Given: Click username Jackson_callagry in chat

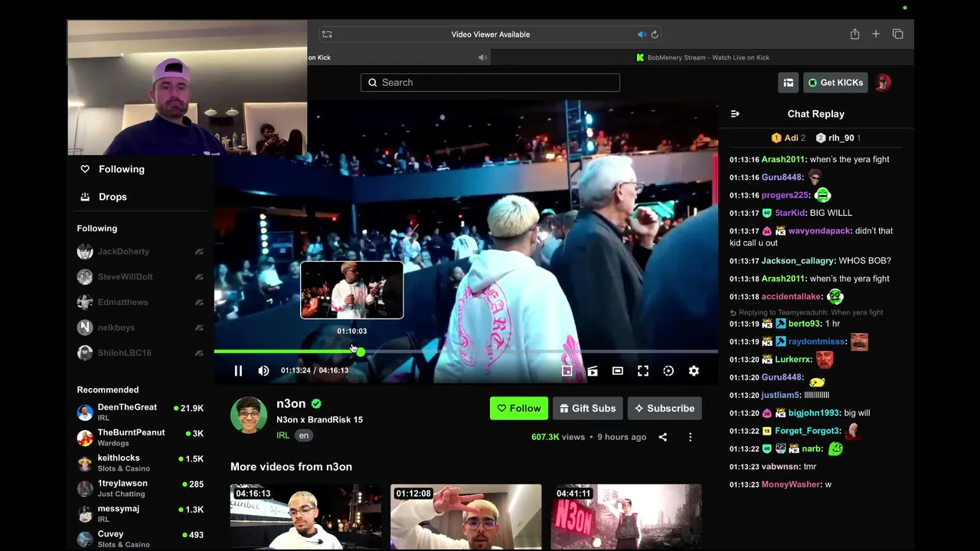Looking at the screenshot, I should click(799, 261).
